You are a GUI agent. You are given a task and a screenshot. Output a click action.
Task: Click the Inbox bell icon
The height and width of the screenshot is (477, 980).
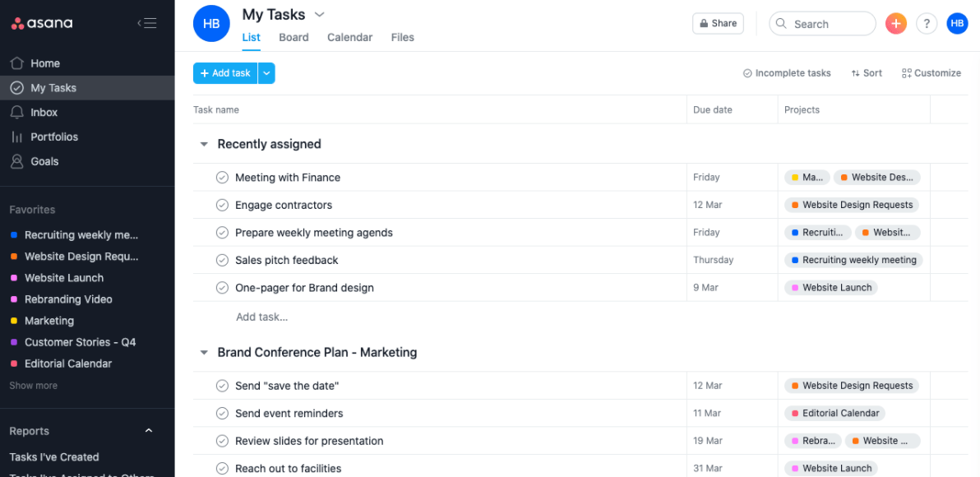pyautogui.click(x=17, y=112)
